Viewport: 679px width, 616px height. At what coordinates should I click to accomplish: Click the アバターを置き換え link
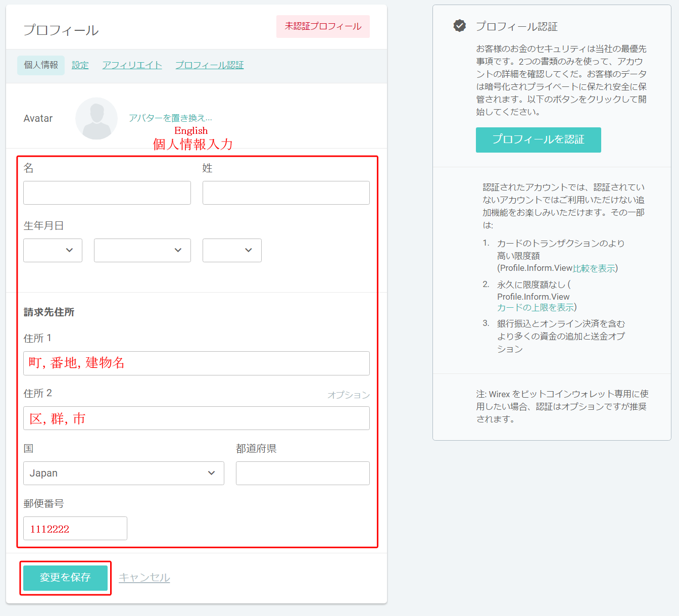click(x=170, y=118)
